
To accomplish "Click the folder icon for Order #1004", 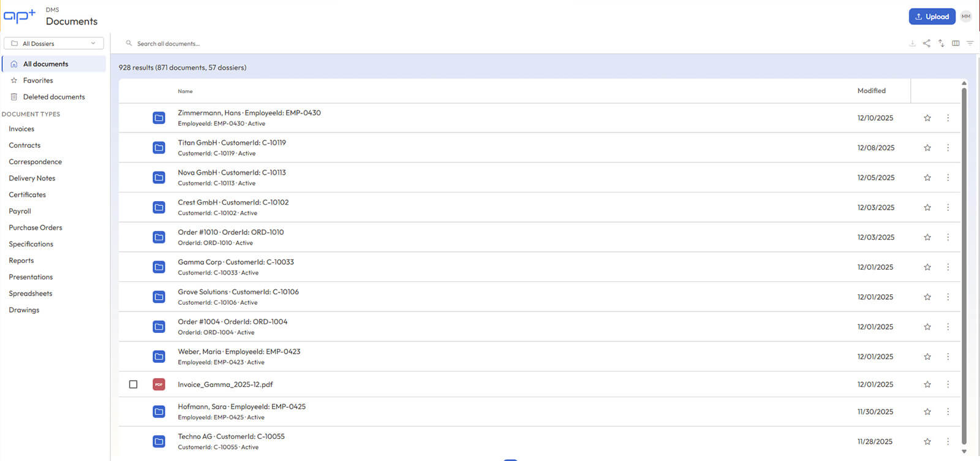I will (x=159, y=327).
